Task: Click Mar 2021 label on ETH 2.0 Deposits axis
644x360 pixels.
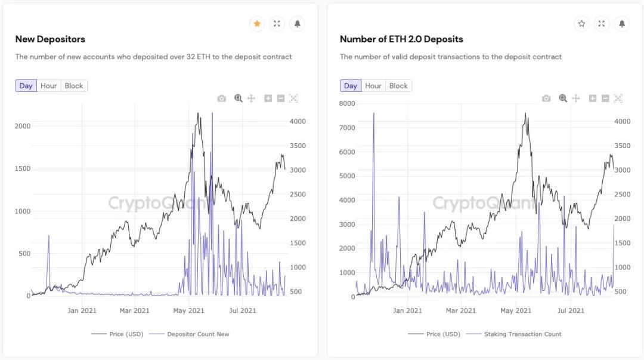Action: 461,310
